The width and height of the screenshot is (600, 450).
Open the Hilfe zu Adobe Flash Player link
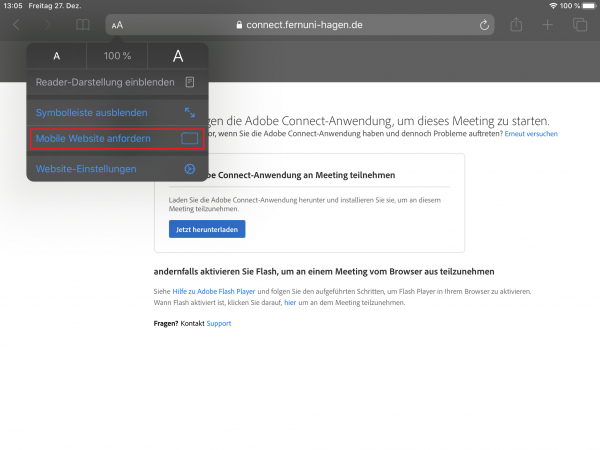206,291
